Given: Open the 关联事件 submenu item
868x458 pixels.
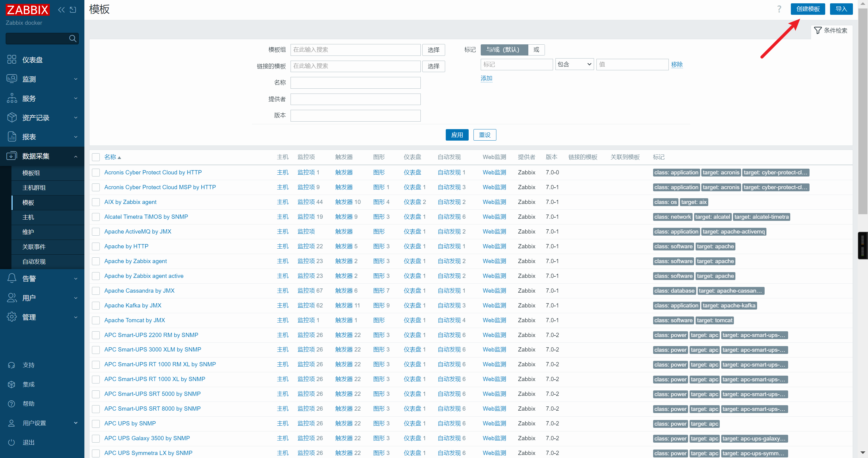Looking at the screenshot, I should coord(48,247).
